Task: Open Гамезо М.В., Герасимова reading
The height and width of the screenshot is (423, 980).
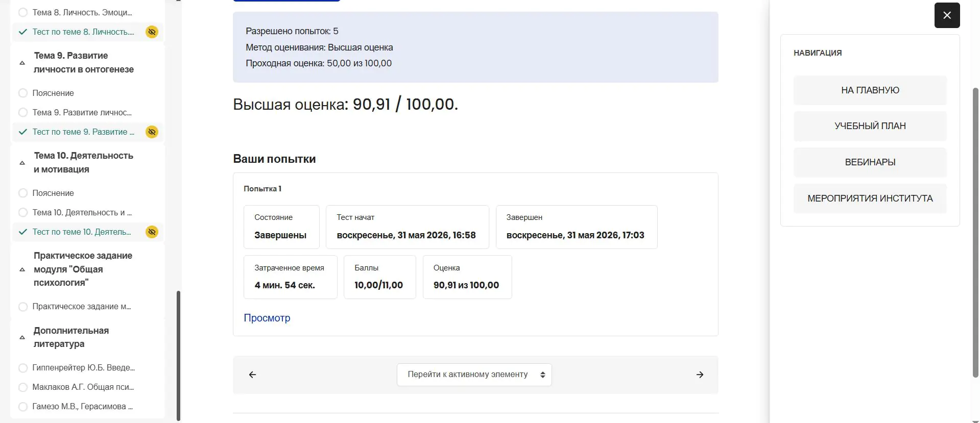Action: tap(82, 407)
